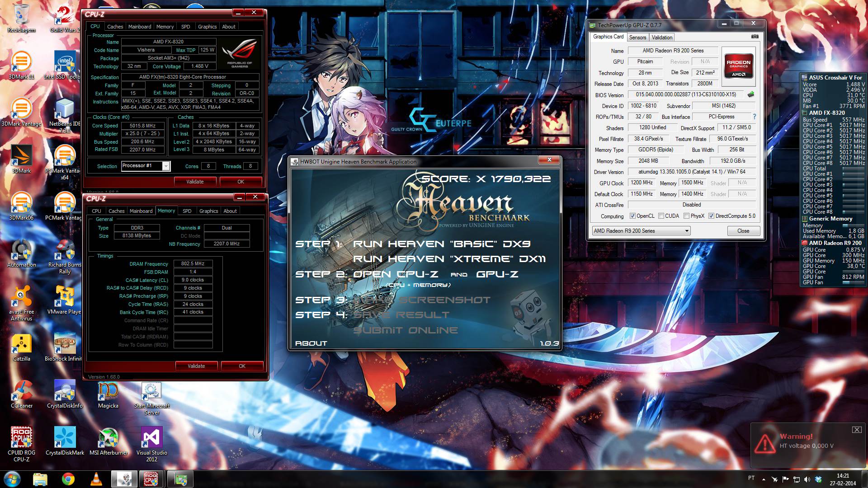The image size is (868, 488).
Task: Open the SPD tab in bottom CPU-Z window
Action: point(187,211)
